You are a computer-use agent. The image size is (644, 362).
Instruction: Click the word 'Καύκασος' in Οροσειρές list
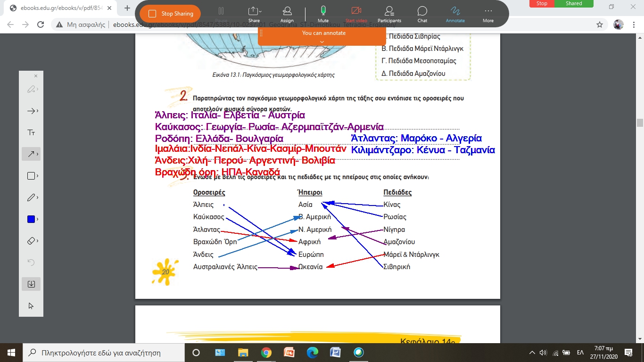208,217
